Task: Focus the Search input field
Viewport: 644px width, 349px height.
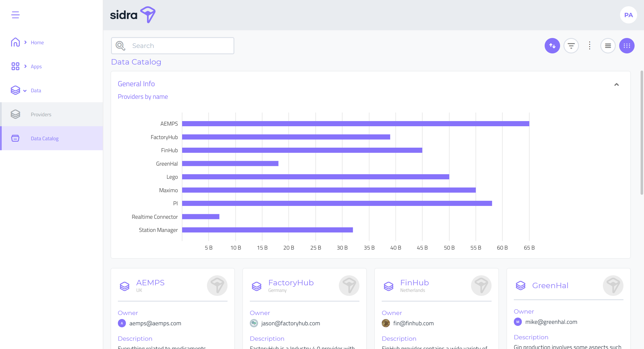Action: point(173,46)
